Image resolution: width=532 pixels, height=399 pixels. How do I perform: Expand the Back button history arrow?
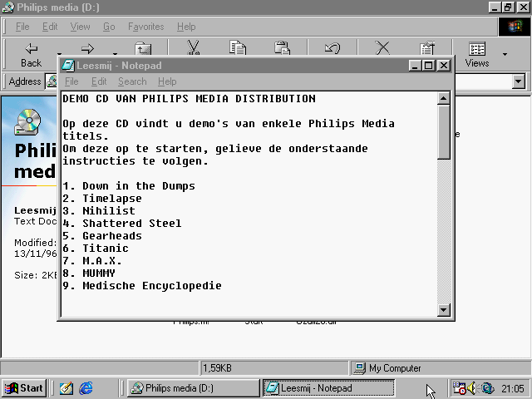(58, 55)
